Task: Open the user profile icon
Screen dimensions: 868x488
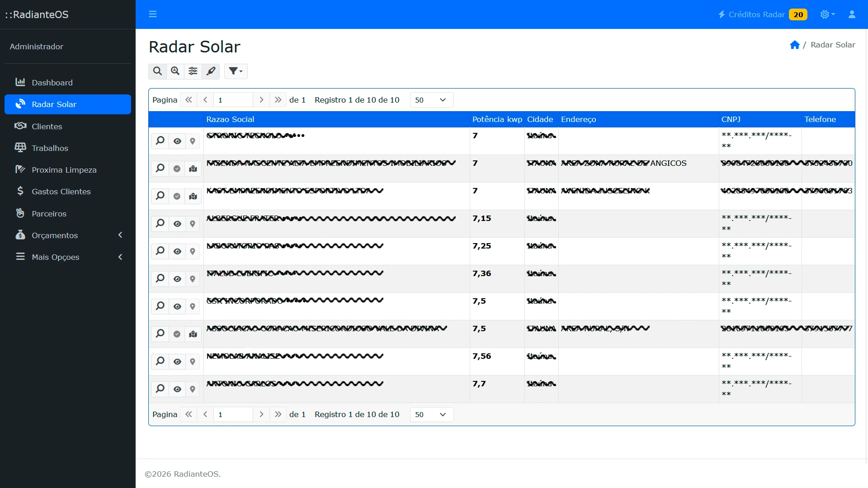Action: pyautogui.click(x=852, y=14)
